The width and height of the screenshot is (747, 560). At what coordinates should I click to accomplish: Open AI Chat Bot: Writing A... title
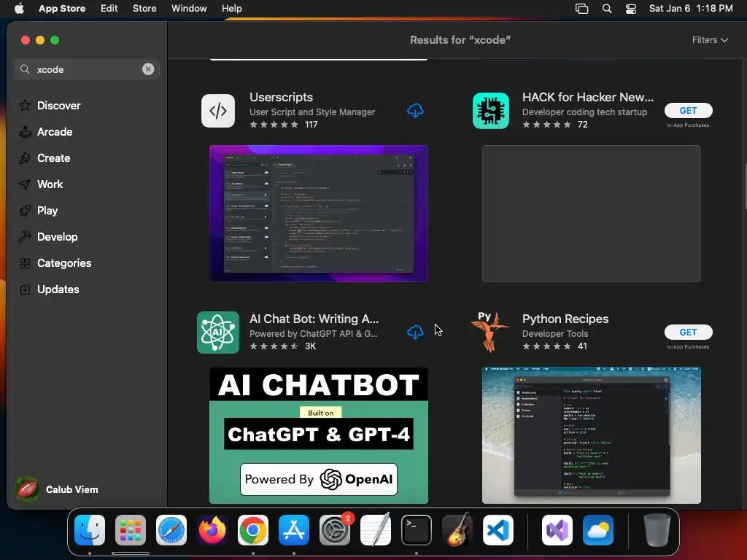click(x=314, y=319)
